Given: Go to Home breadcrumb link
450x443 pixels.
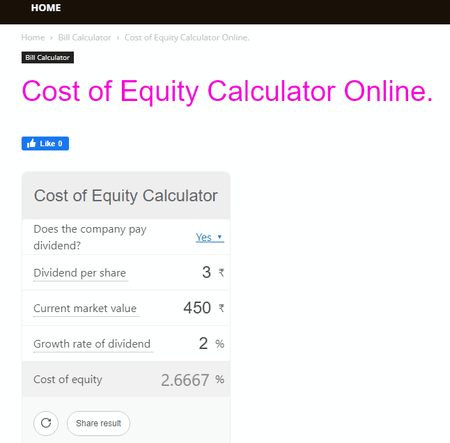Looking at the screenshot, I should [33, 38].
